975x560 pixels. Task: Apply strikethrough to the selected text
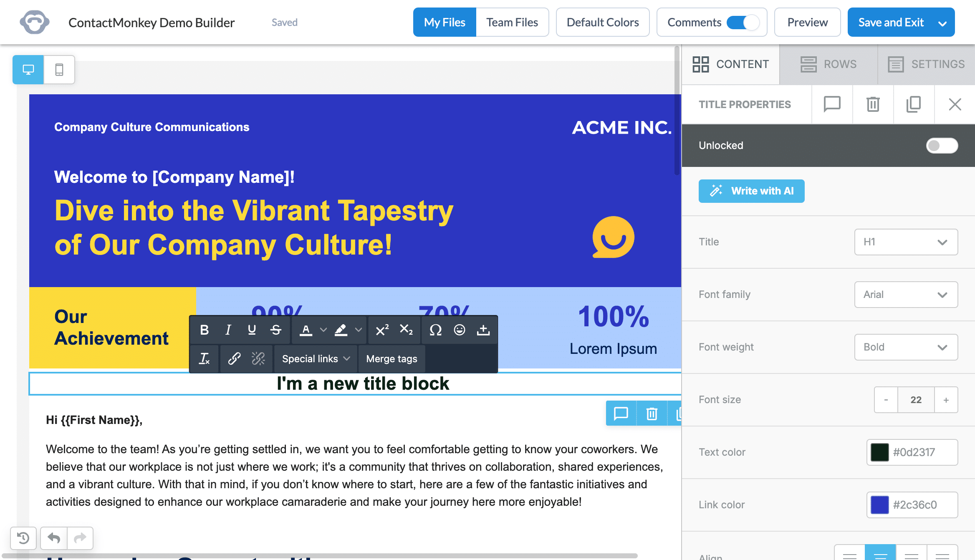pos(275,330)
